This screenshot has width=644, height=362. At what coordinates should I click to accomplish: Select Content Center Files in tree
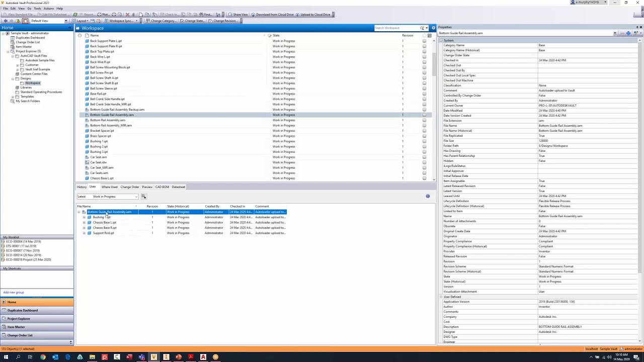pos(34,74)
